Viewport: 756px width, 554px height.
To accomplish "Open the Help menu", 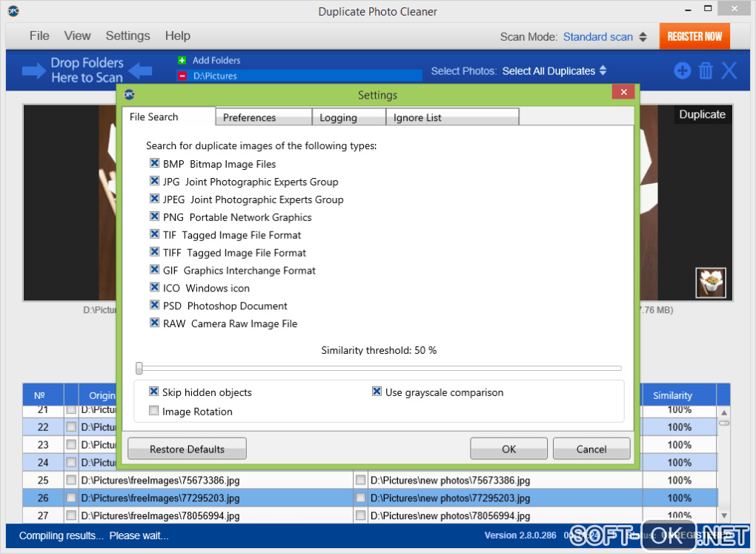I will [177, 36].
